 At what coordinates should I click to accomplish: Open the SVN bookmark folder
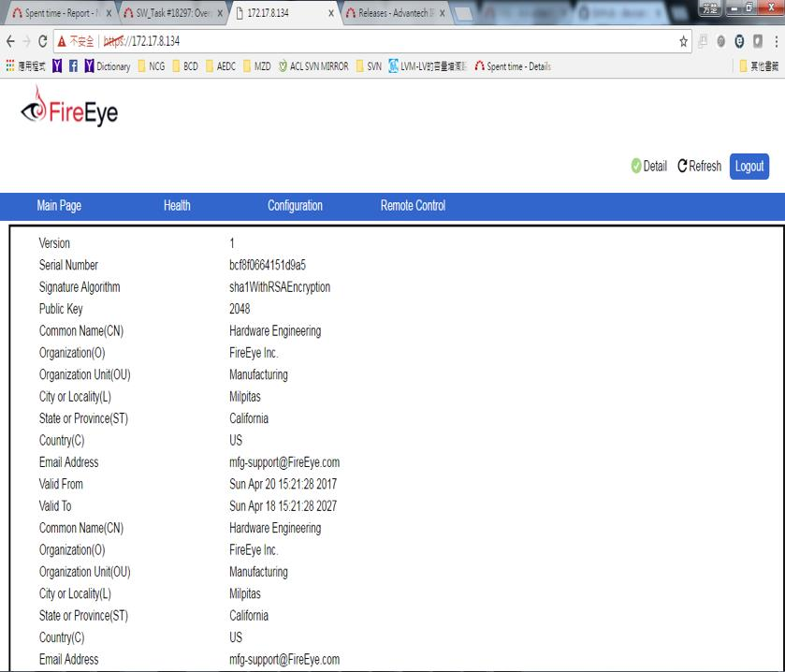coord(369,66)
